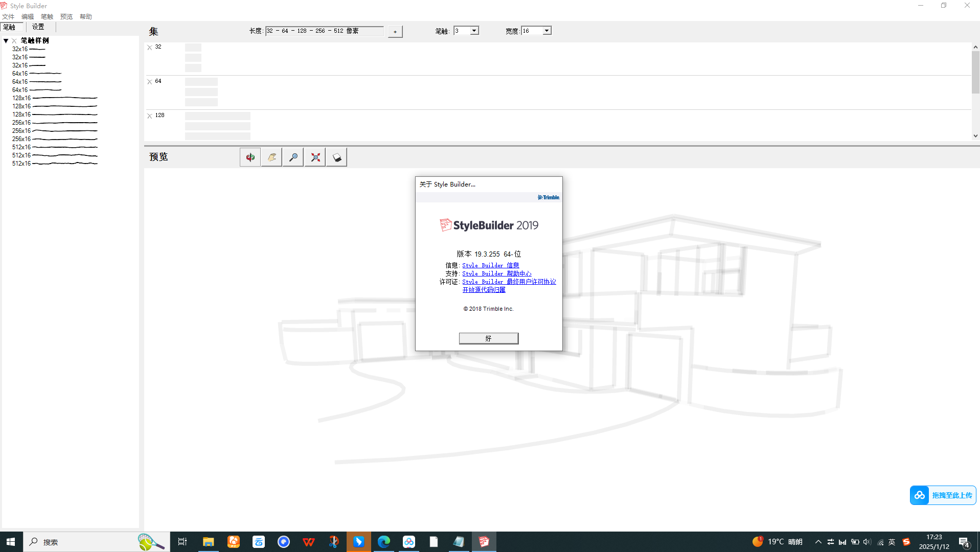Screen dimensions: 980x552
Task: Open the orange home app on taskbar
Action: 234,542
